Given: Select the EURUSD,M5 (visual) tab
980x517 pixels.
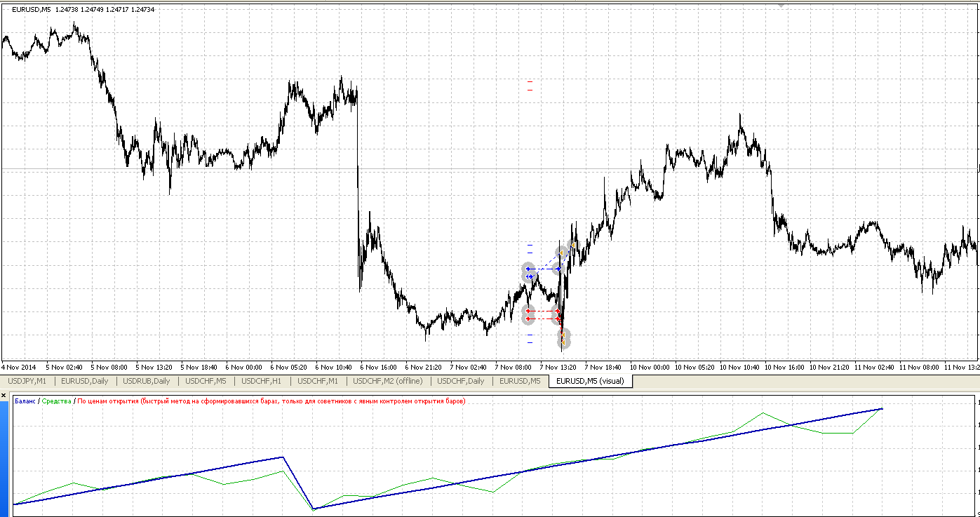Looking at the screenshot, I should tap(591, 381).
